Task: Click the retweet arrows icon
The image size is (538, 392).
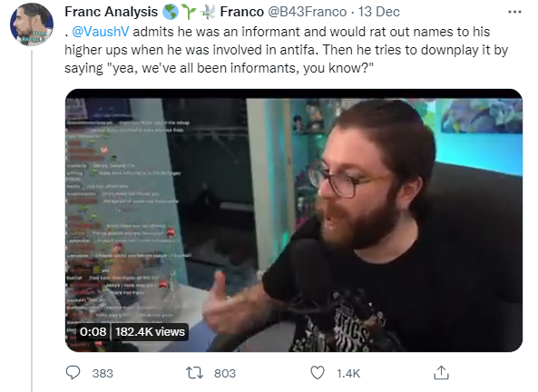Action: (194, 373)
